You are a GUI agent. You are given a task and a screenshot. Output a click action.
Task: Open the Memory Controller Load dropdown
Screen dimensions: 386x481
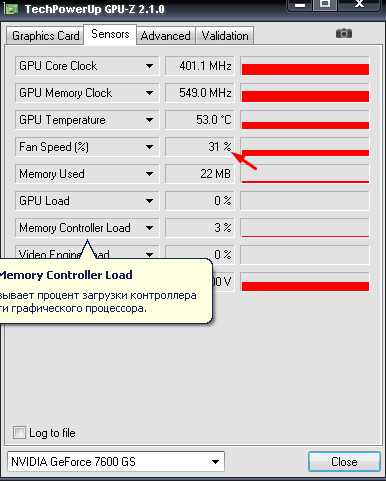149,228
